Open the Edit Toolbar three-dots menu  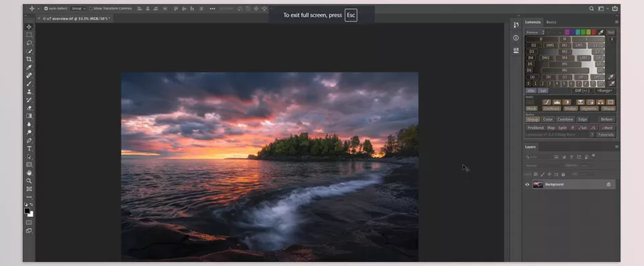click(29, 197)
